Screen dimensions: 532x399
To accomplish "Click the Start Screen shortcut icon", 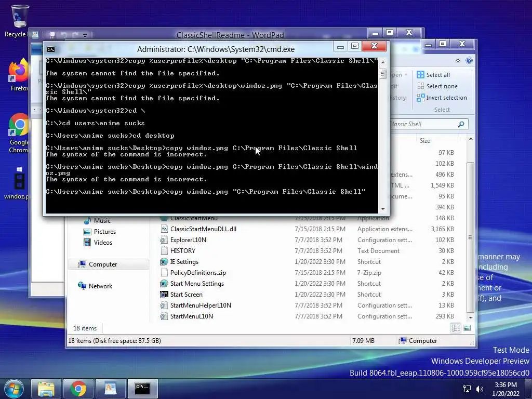I will pos(164,294).
